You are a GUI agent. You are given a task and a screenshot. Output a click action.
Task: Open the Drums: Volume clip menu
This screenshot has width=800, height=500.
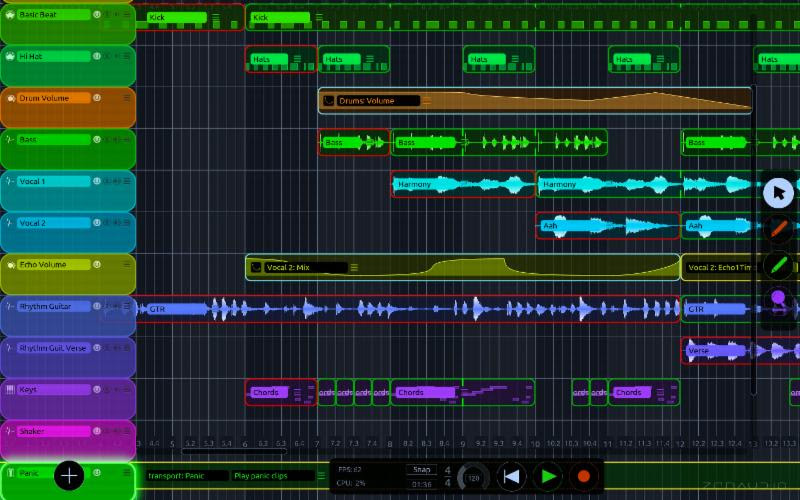[x=427, y=101]
